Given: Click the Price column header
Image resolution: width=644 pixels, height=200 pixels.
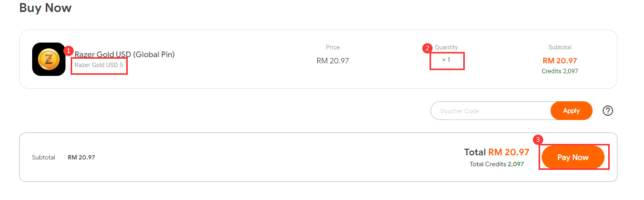Looking at the screenshot, I should (333, 47).
